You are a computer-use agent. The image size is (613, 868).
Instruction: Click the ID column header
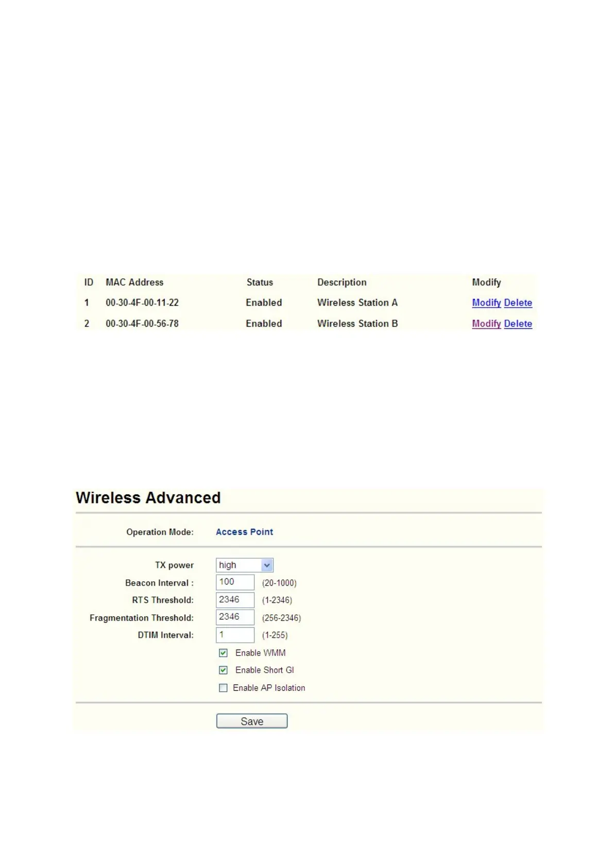89,282
